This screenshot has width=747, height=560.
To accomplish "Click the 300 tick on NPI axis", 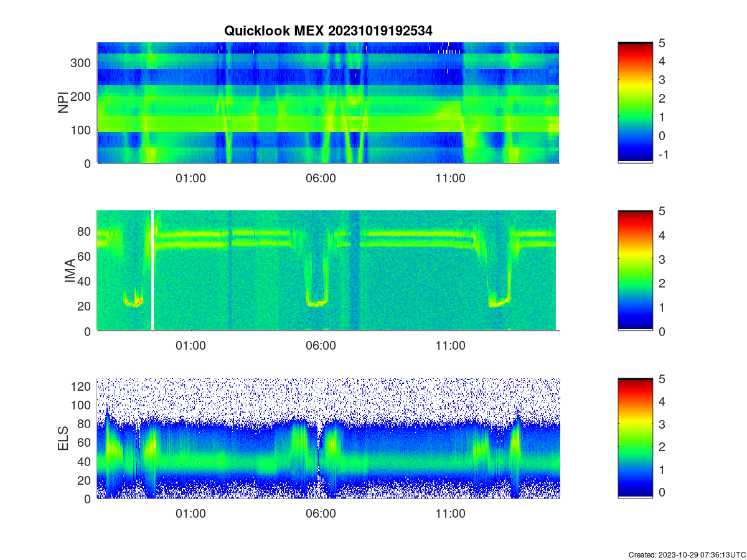I will (82, 62).
